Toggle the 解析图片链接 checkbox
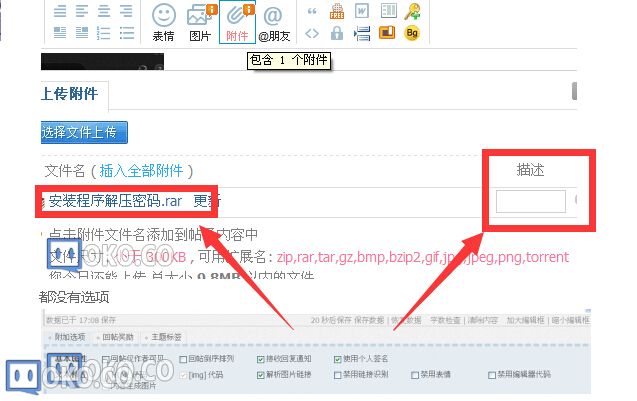637x401 pixels. coord(261,375)
